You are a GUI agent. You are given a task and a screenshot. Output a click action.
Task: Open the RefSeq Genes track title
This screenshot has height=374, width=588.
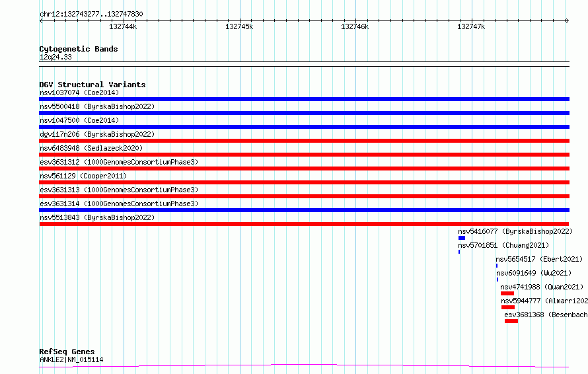coord(67,352)
